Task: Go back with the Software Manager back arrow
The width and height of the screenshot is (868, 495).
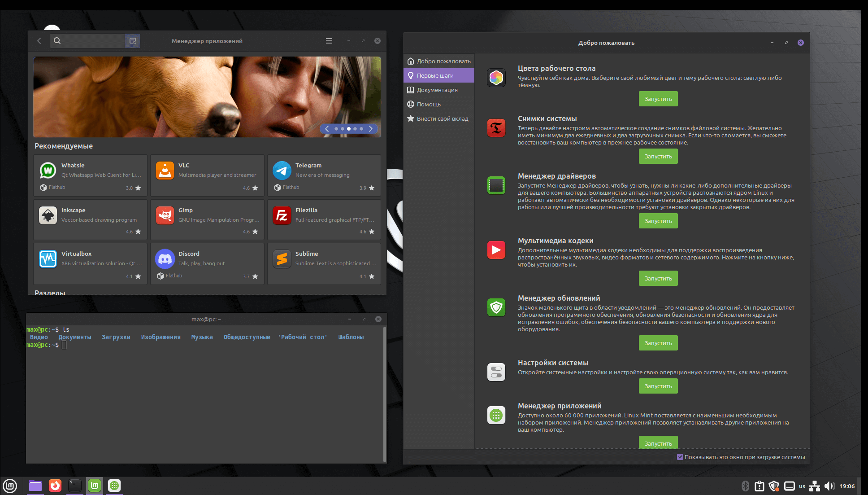Action: tap(39, 41)
